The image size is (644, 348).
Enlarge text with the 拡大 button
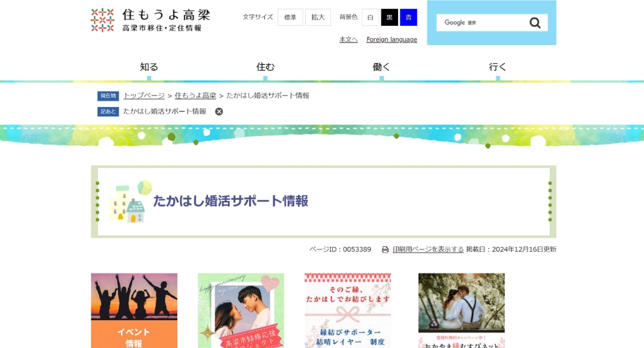tap(317, 17)
